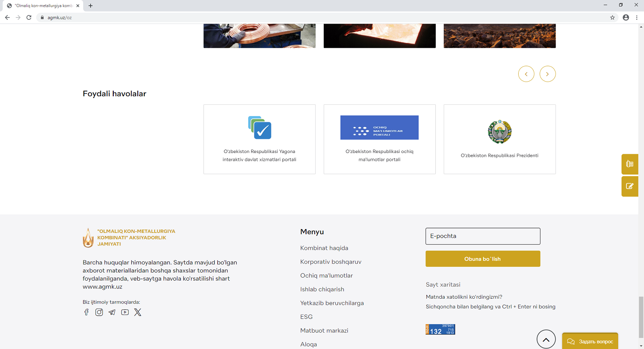Click the scroll-to-top arrow button
644x349 pixels.
click(546, 340)
